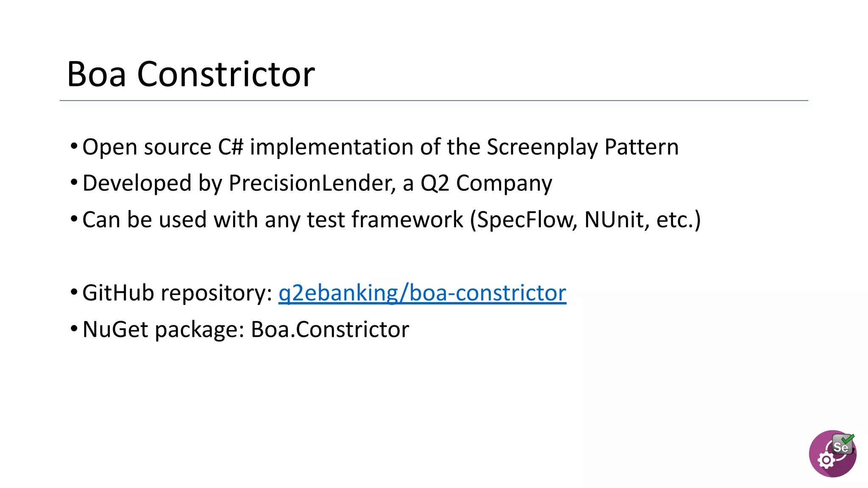Open the q2ebanking/boa-constrictor GitHub link
This screenshot has width=868, height=488.
click(422, 293)
